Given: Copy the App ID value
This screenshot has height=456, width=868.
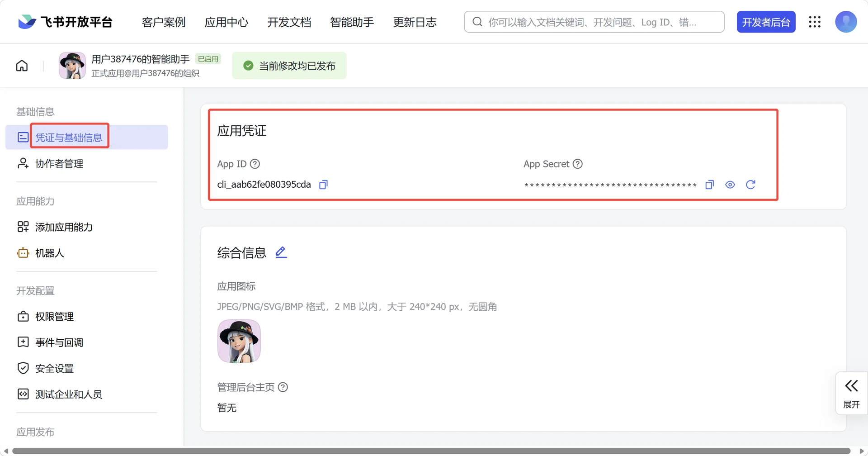Looking at the screenshot, I should [323, 185].
